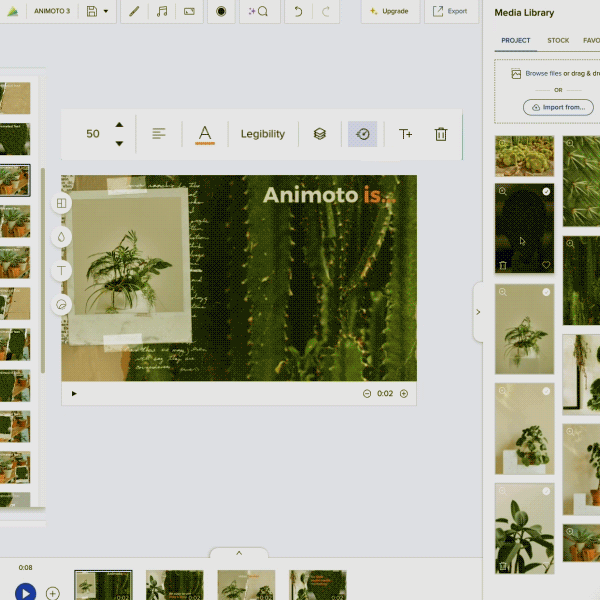Image resolution: width=600 pixels, height=600 pixels.
Task: Delete the rubber plant leaves library image
Action: tap(503, 566)
